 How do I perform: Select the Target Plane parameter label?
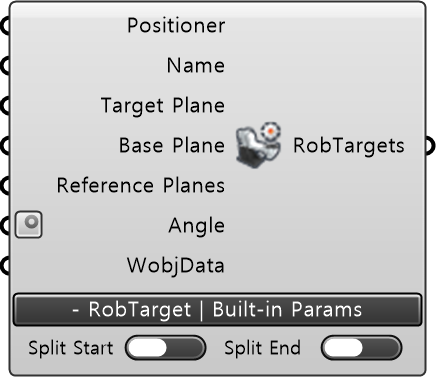click(163, 106)
